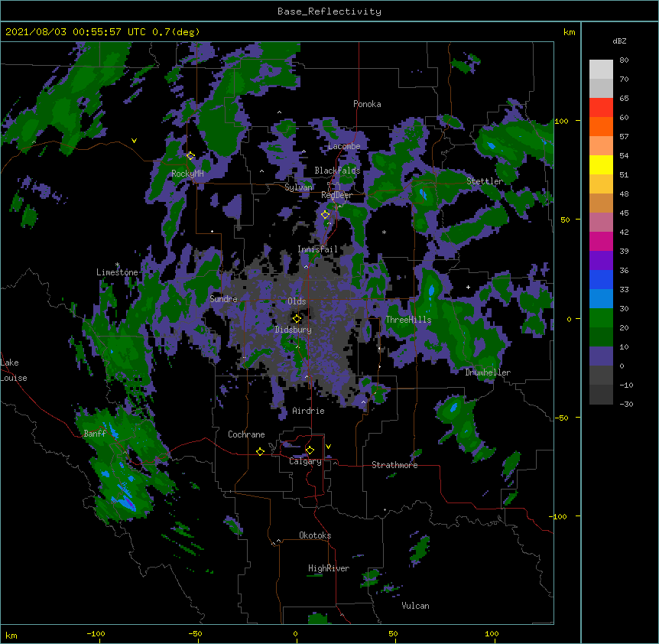This screenshot has height=644, width=659.
Task: Click the Drumheller label
Action: click(x=488, y=372)
